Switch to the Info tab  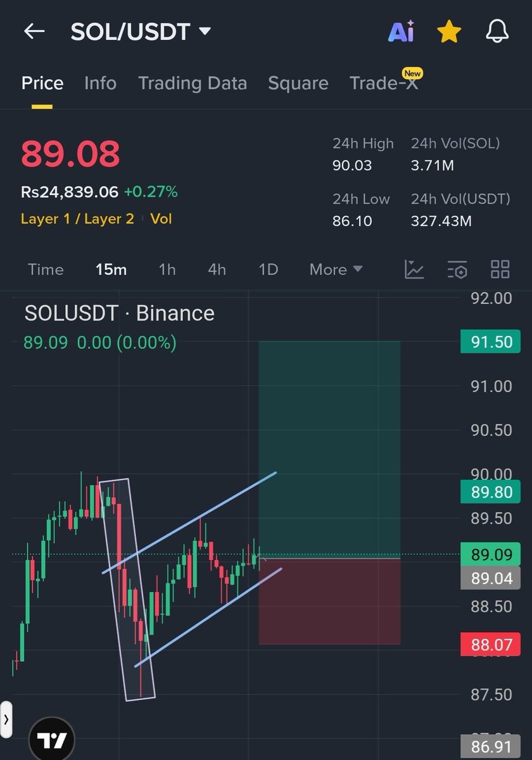pos(100,83)
